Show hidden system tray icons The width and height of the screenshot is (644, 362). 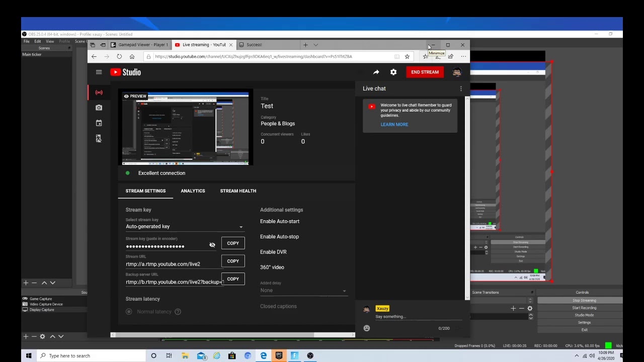tap(577, 355)
